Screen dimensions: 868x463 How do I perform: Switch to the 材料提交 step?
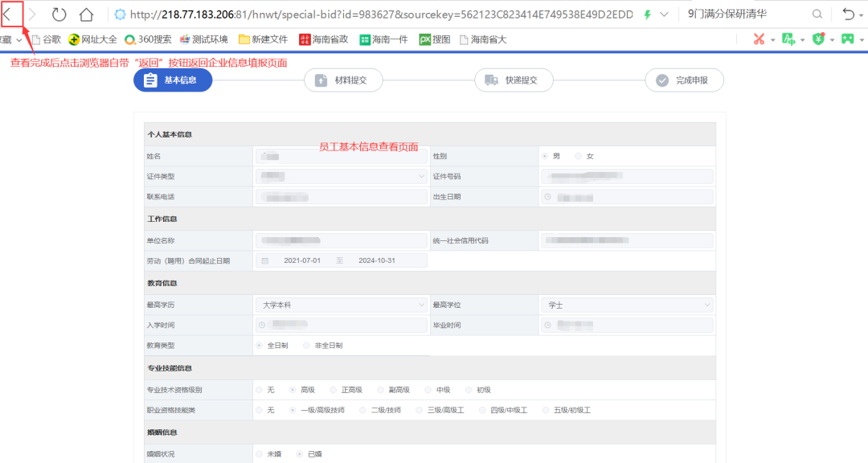(x=343, y=80)
